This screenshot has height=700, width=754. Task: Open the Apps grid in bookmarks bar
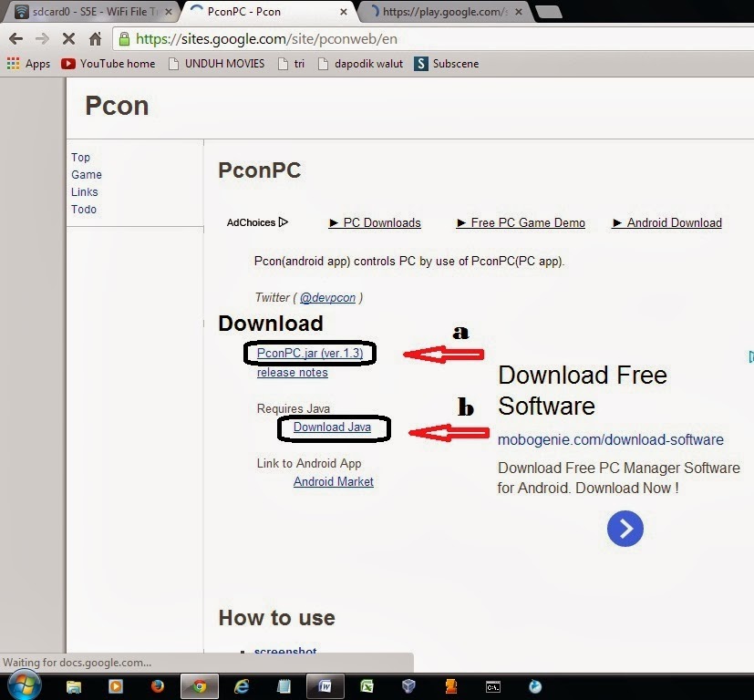tap(28, 64)
